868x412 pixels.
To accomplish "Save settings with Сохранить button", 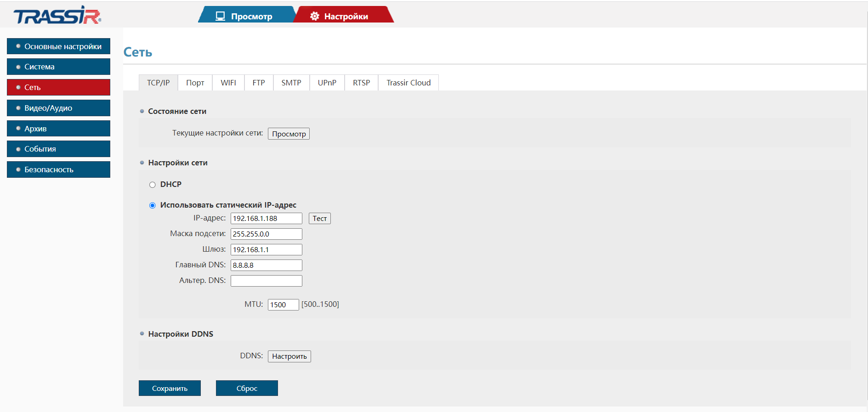I will [170, 388].
